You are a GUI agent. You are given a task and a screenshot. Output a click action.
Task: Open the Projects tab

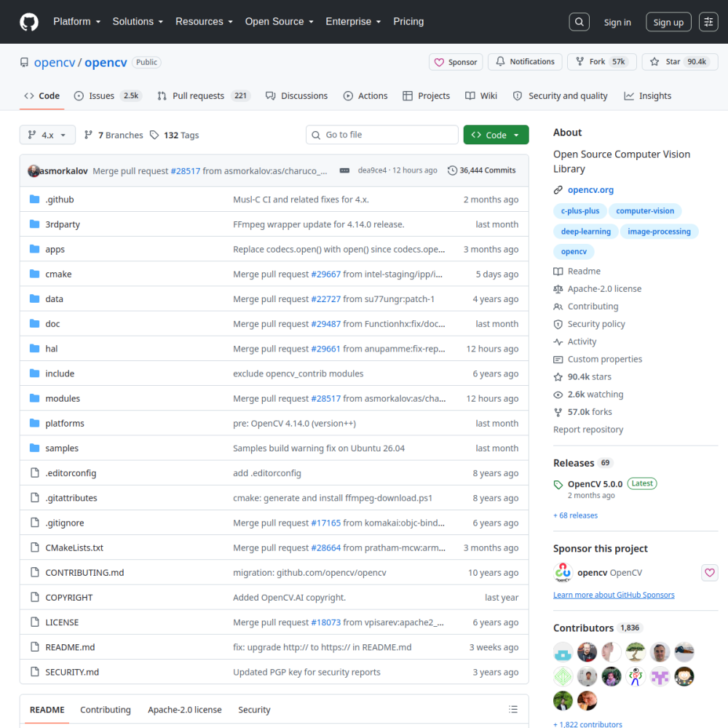point(426,95)
